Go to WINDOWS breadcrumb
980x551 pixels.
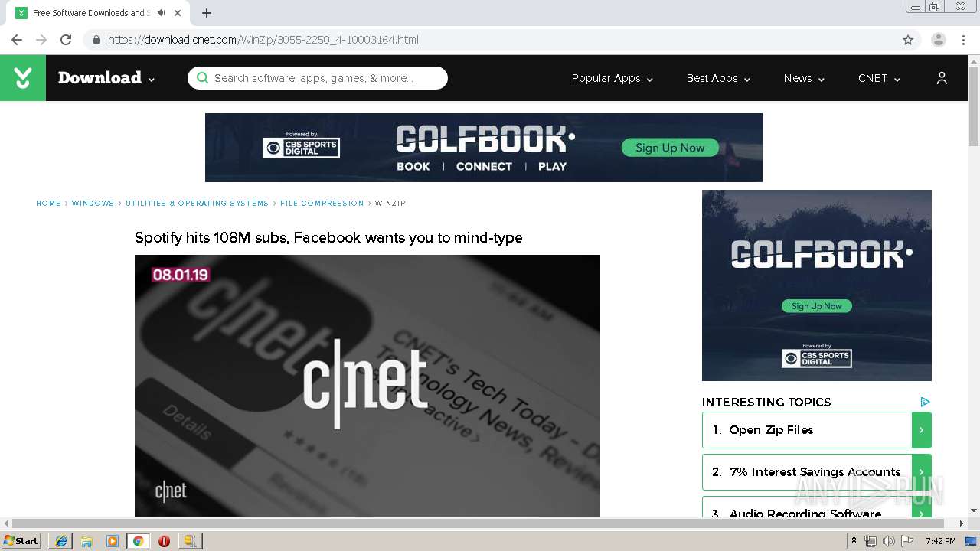coord(93,204)
